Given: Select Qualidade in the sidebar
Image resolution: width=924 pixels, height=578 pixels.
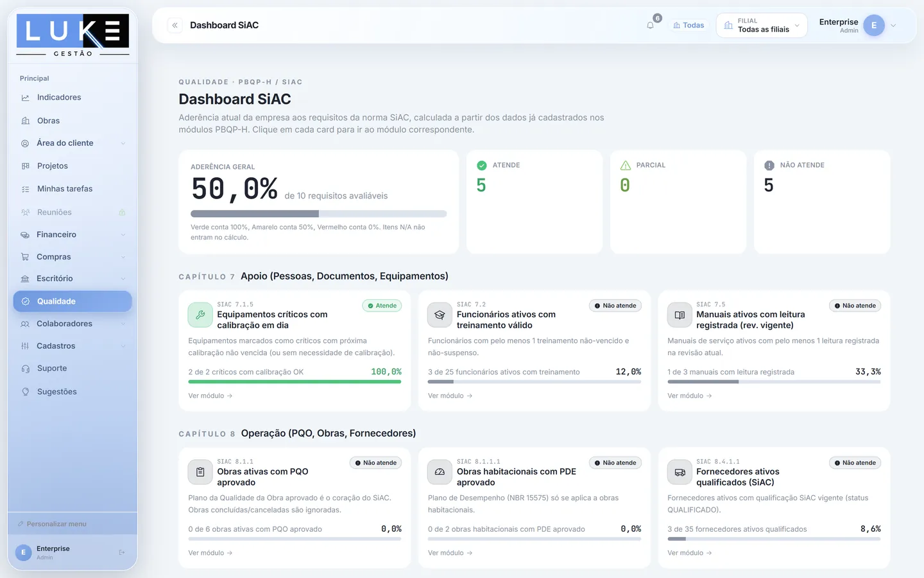Looking at the screenshot, I should [73, 301].
